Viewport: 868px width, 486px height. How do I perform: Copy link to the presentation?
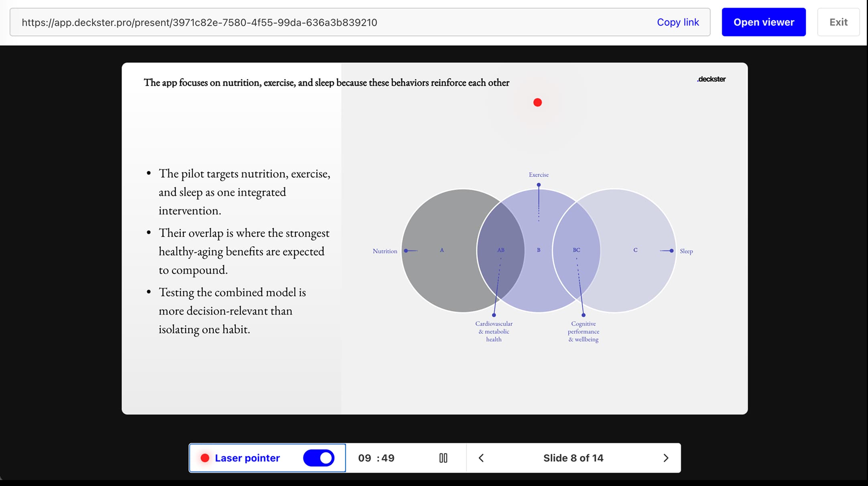point(678,22)
